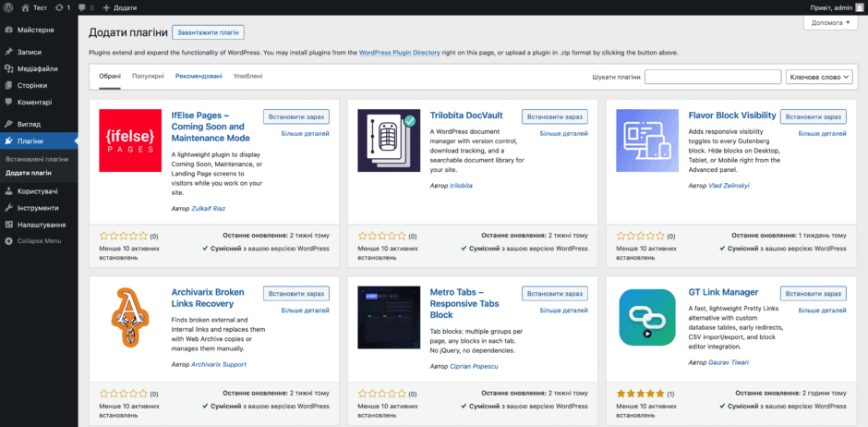Open the WordPress logo menu
The height and width of the screenshot is (427, 868).
tap(9, 7)
